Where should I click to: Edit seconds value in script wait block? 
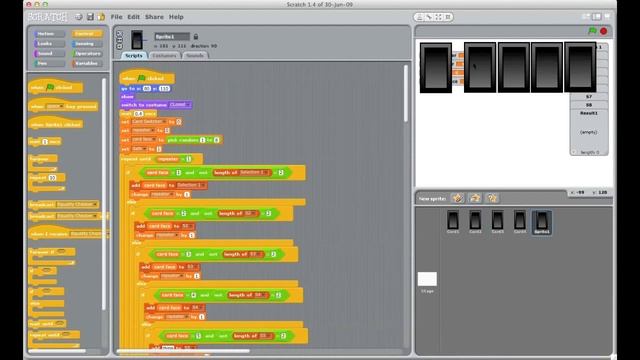tap(138, 113)
